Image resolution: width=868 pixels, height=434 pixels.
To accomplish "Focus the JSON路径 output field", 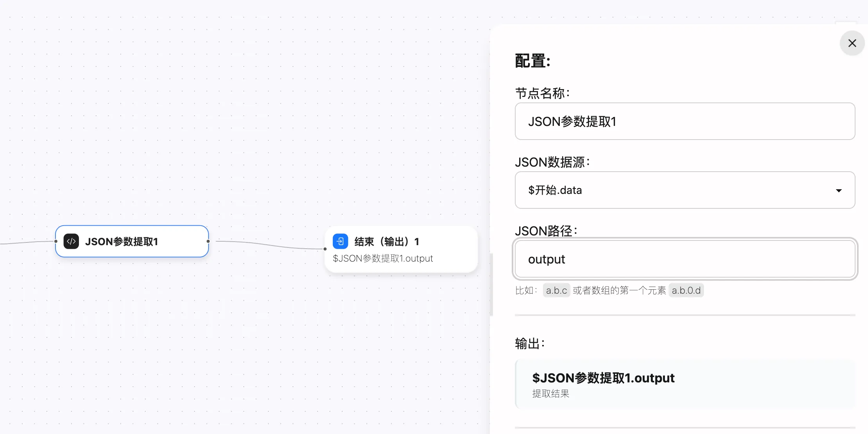I will coord(685,259).
